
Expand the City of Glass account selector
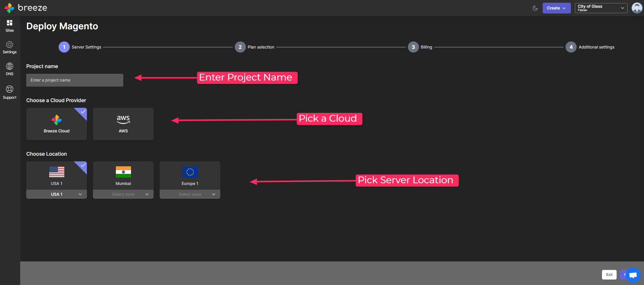coord(601,8)
